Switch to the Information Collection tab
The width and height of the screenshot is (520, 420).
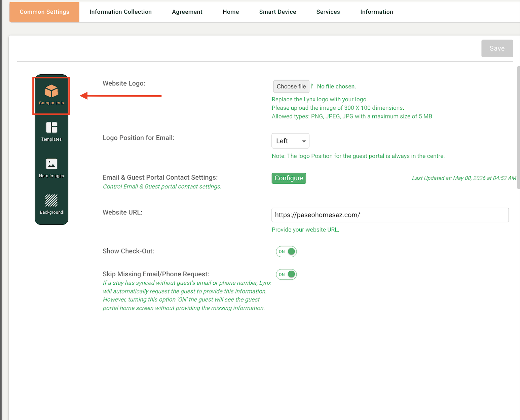coord(120,12)
